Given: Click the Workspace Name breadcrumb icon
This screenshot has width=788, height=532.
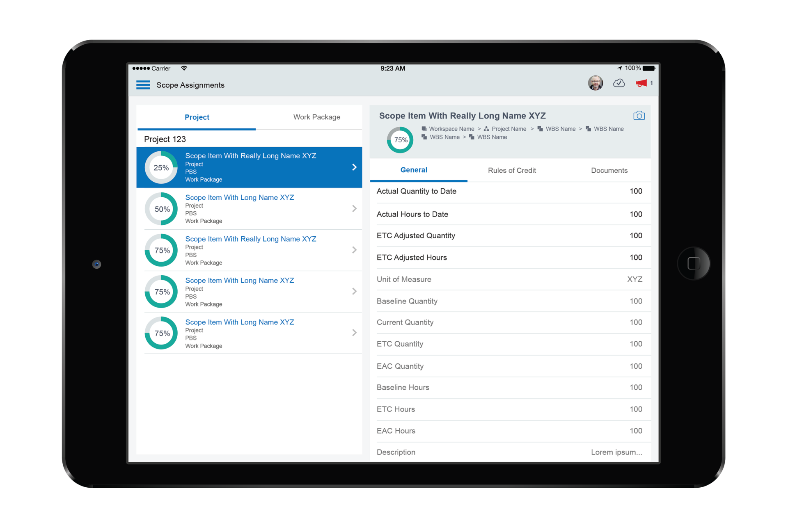Looking at the screenshot, I should 424,129.
